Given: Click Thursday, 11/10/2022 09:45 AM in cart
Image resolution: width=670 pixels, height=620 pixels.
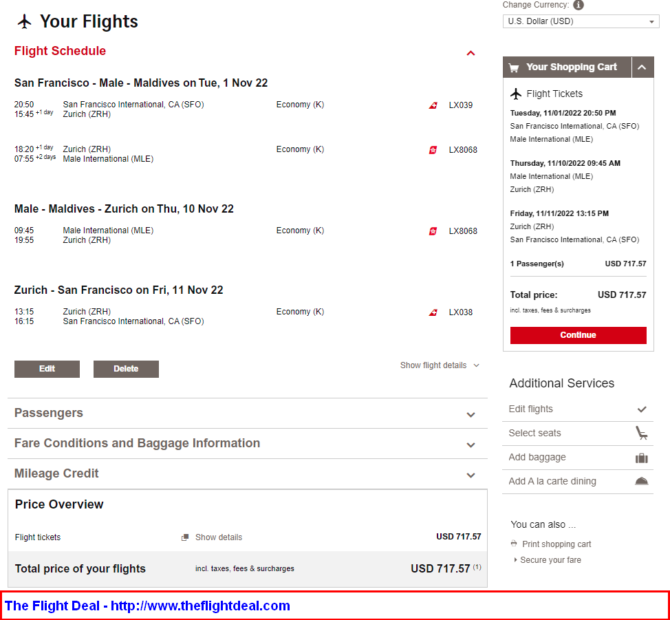Looking at the screenshot, I should pyautogui.click(x=565, y=163).
